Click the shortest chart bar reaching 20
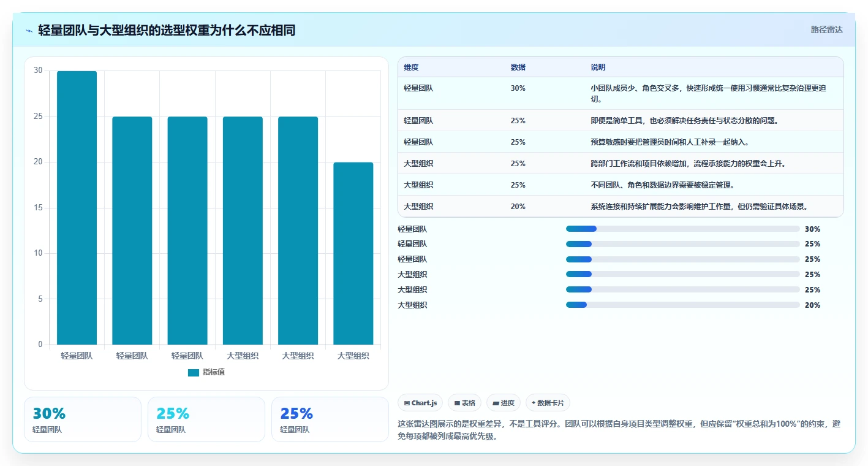 pyautogui.click(x=353, y=253)
